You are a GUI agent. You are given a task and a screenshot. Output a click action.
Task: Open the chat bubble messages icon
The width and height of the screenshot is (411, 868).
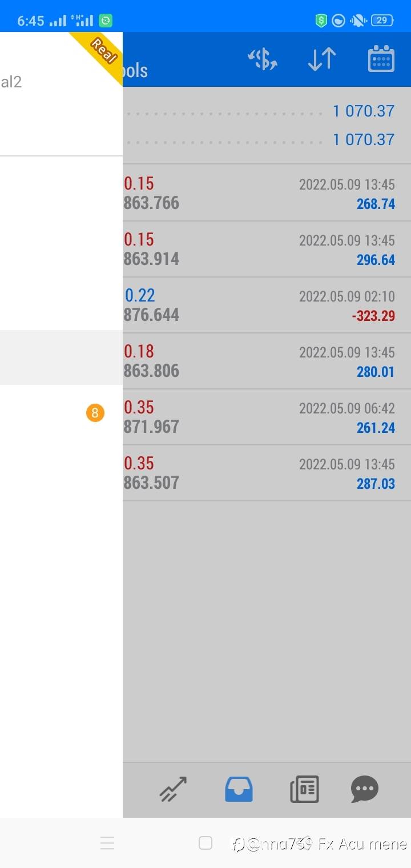365,789
